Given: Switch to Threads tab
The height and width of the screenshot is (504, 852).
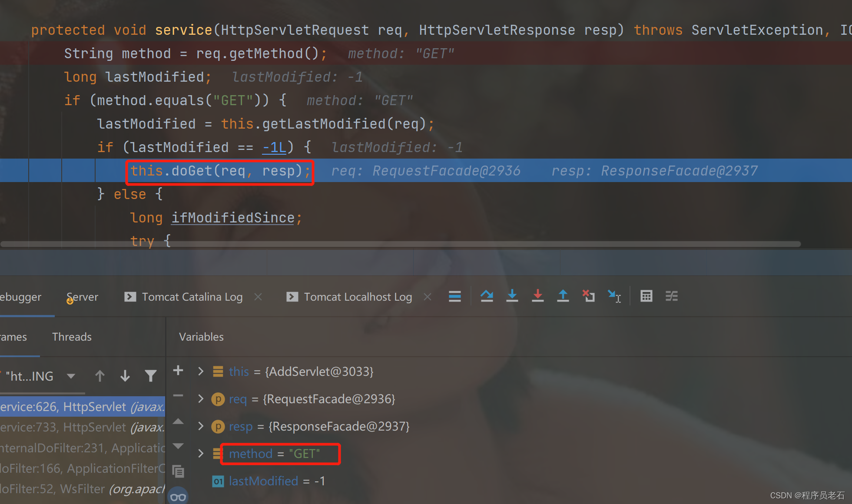Looking at the screenshot, I should pos(72,337).
